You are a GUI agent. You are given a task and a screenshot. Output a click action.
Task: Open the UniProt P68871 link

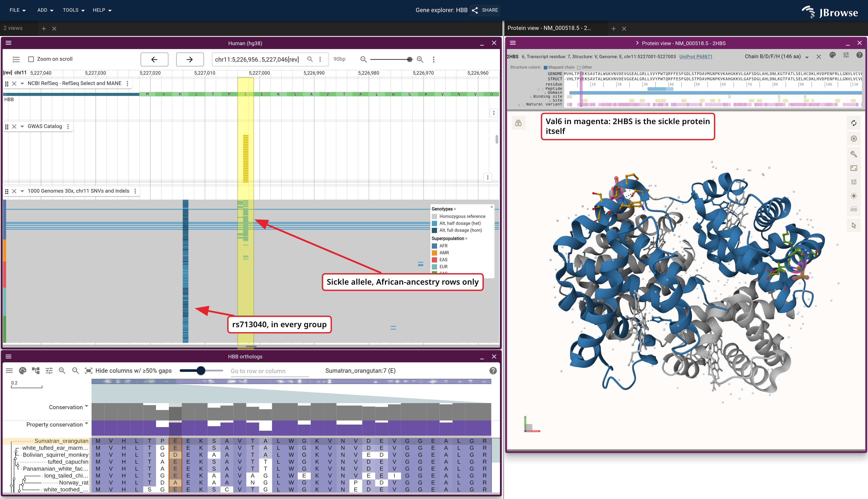696,57
